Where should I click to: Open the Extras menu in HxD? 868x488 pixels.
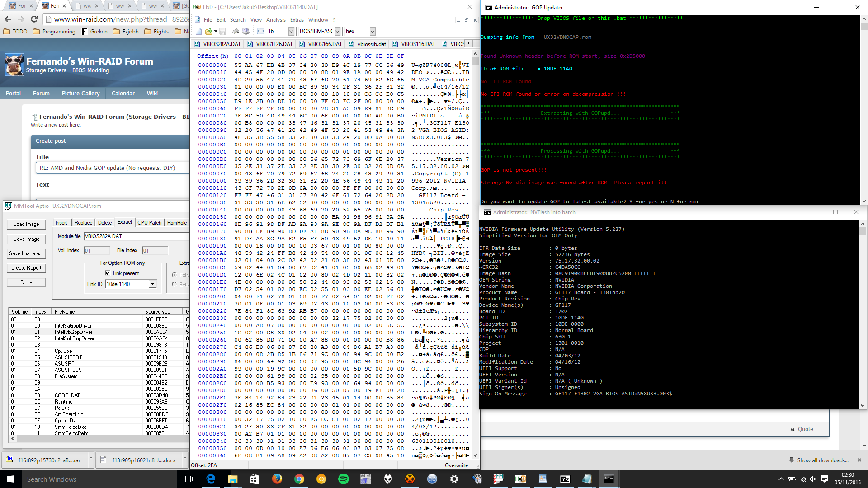[297, 20]
